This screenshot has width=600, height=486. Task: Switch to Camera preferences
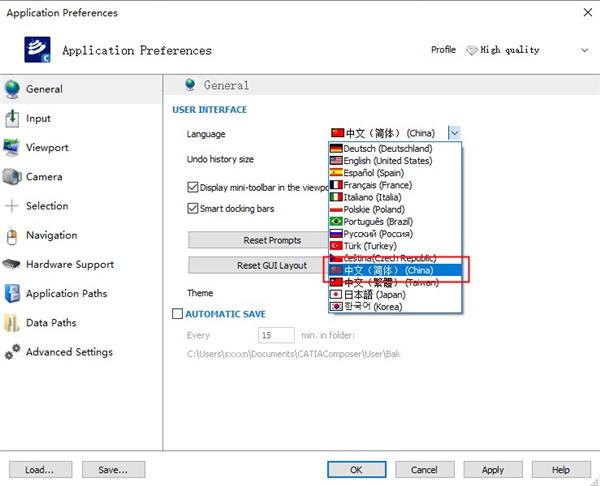click(81, 177)
